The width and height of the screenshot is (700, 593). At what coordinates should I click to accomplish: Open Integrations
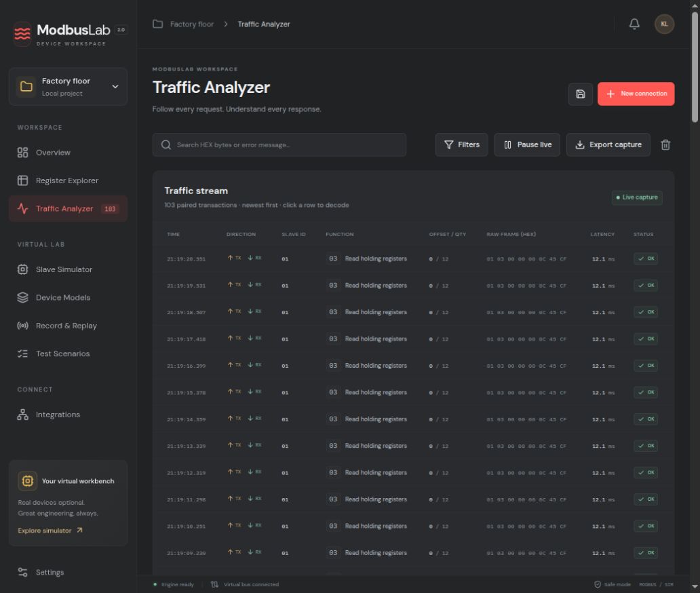click(69, 415)
